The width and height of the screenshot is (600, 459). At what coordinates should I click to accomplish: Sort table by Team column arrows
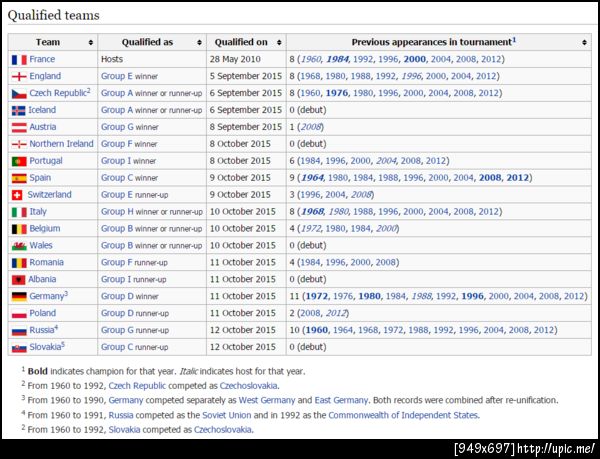coord(90,42)
